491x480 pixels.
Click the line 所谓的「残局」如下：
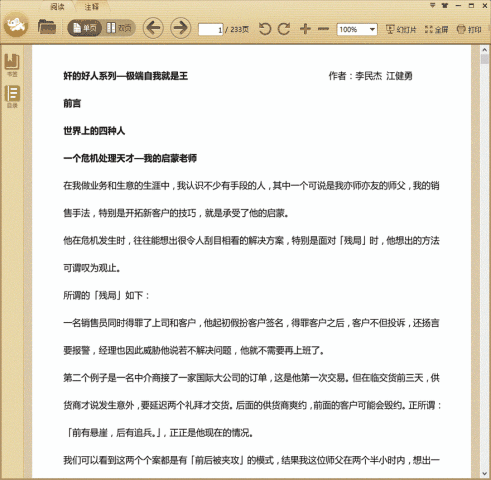tap(106, 295)
